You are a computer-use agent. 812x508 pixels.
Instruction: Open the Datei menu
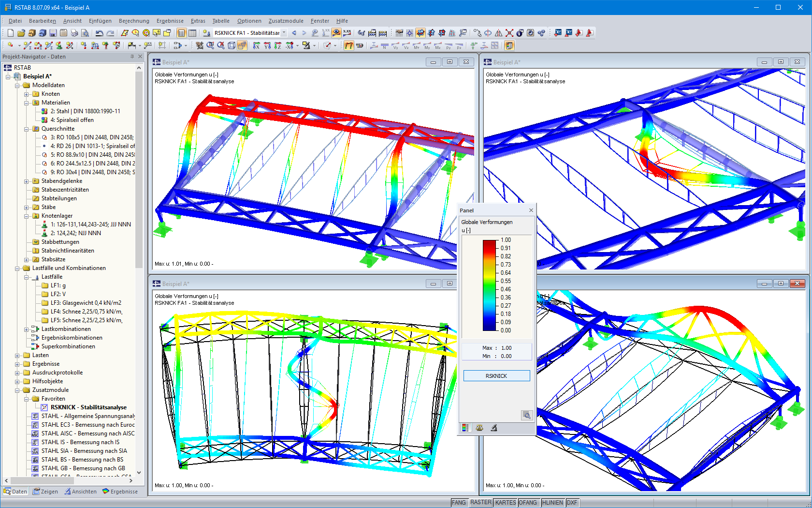(x=15, y=21)
